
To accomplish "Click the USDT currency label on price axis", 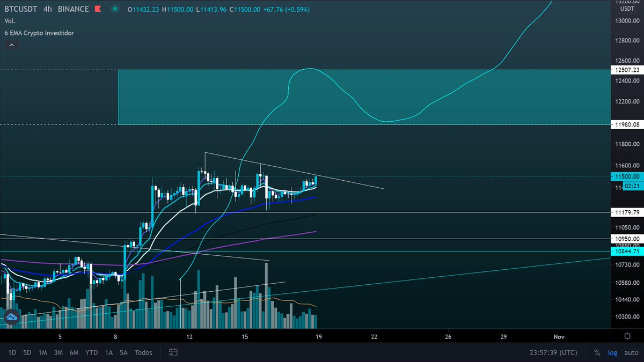I will (x=627, y=8).
